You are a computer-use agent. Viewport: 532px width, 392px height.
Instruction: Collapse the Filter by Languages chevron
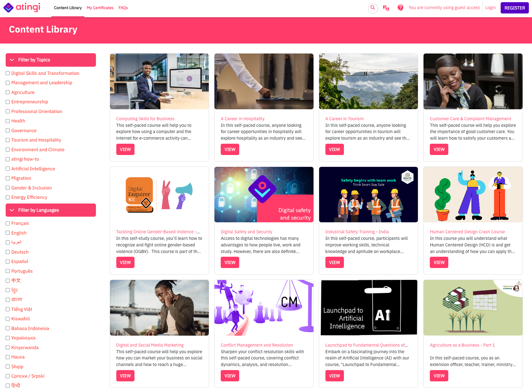(x=12, y=210)
